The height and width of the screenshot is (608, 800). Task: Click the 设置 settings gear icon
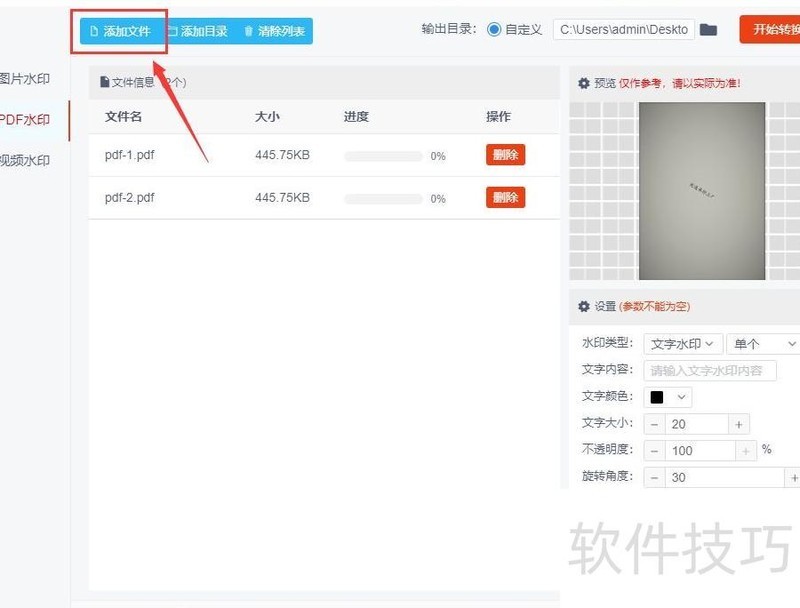pos(585,307)
